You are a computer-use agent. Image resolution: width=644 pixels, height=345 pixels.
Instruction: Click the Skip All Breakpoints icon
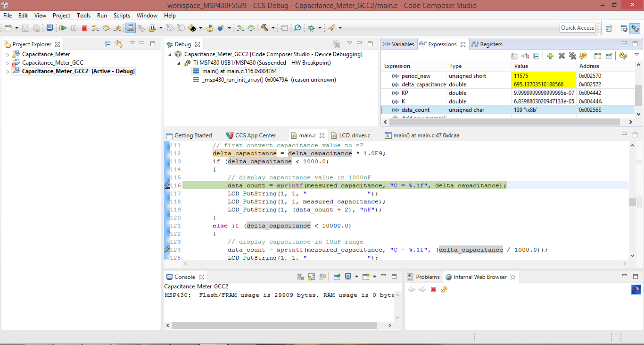pos(297,28)
